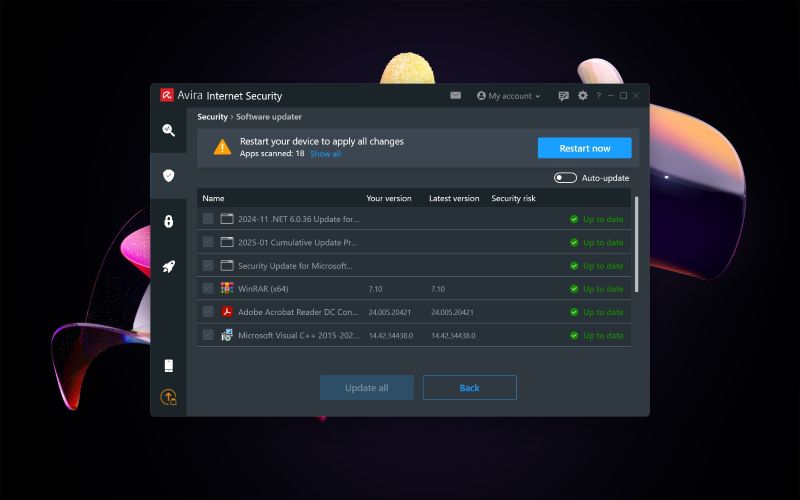Check the Microsoft Visual C++ checkbox
This screenshot has width=800, height=500.
pyautogui.click(x=208, y=335)
